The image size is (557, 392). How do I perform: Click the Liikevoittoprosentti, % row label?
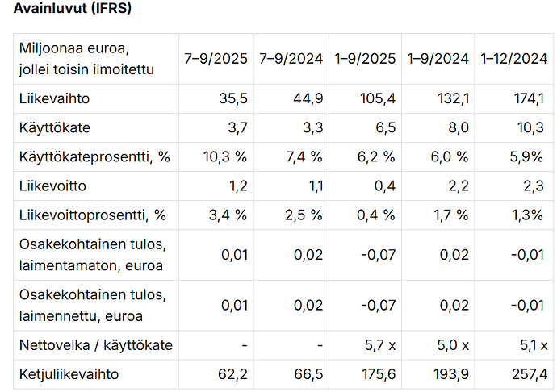[x=92, y=215]
